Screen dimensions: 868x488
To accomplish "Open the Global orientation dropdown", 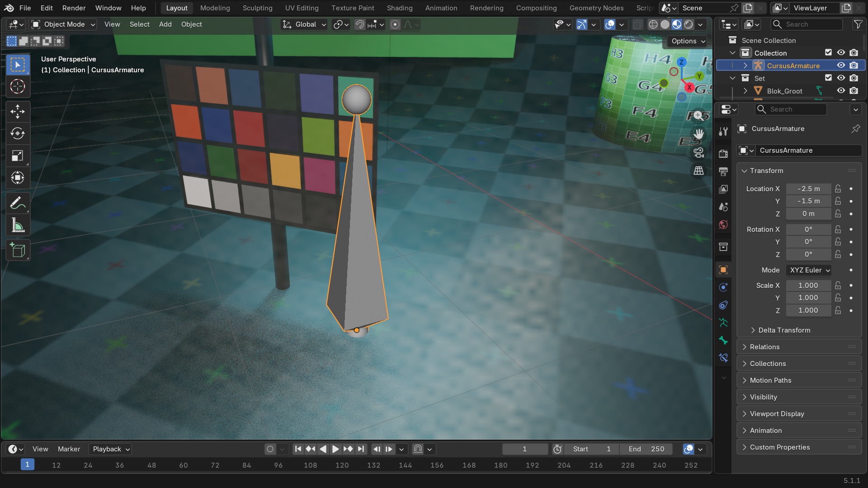I will [304, 24].
